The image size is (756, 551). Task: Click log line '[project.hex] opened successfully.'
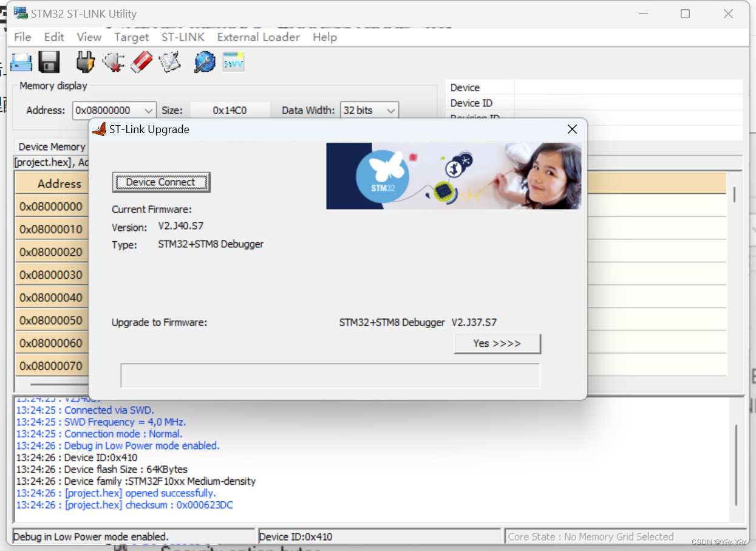pos(116,493)
